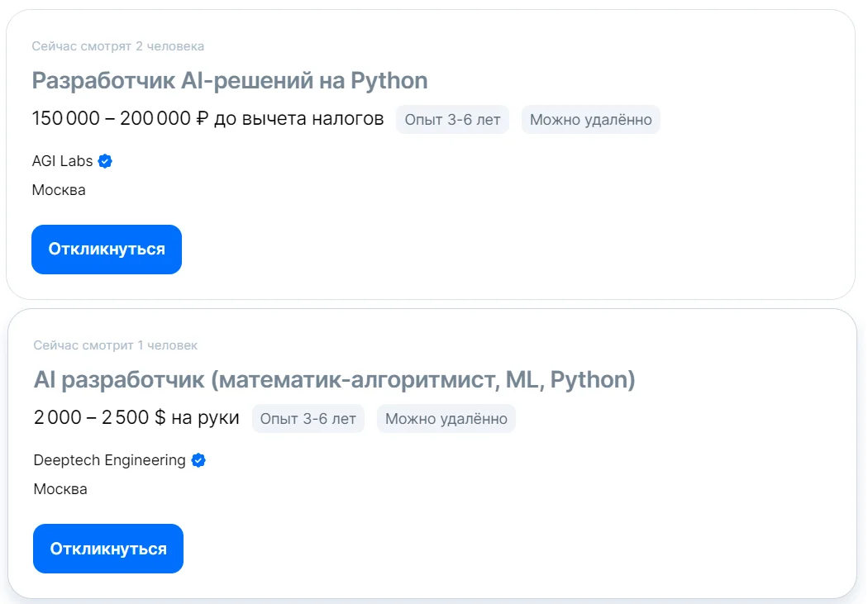This screenshot has width=868, height=604.
Task: Click the verified badge beside Deeptech Engineering
Action: (x=198, y=460)
